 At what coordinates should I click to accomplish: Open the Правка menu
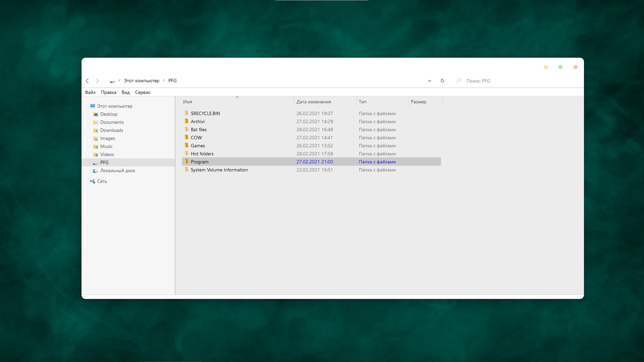pos(109,92)
